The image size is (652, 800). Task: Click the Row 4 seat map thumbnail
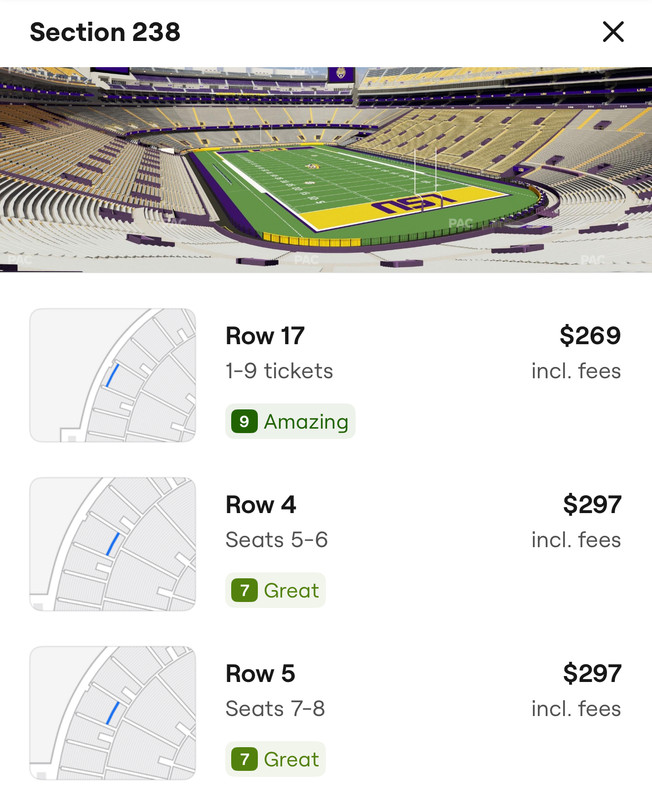coord(113,544)
